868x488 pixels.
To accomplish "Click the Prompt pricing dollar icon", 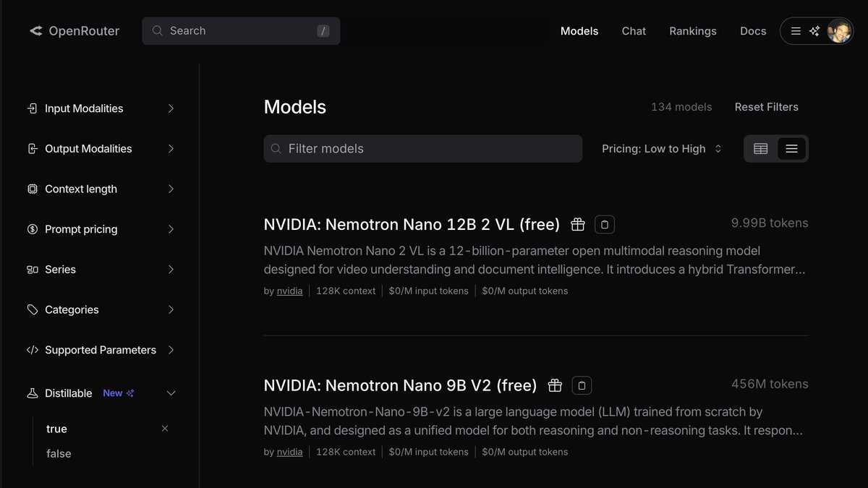I will [x=32, y=229].
